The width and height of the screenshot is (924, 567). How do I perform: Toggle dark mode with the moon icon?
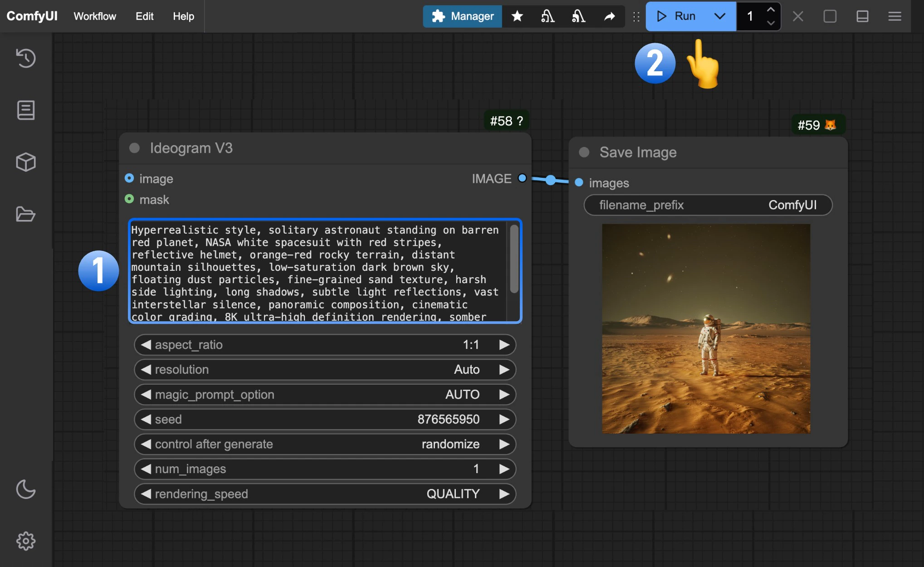25,490
